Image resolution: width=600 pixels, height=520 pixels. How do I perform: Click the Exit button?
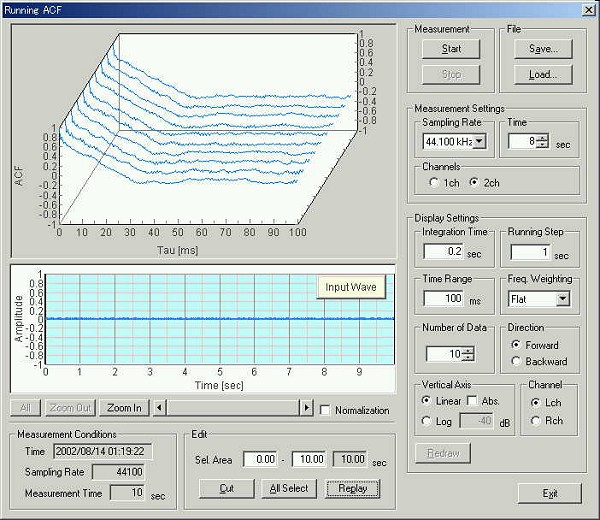[549, 493]
